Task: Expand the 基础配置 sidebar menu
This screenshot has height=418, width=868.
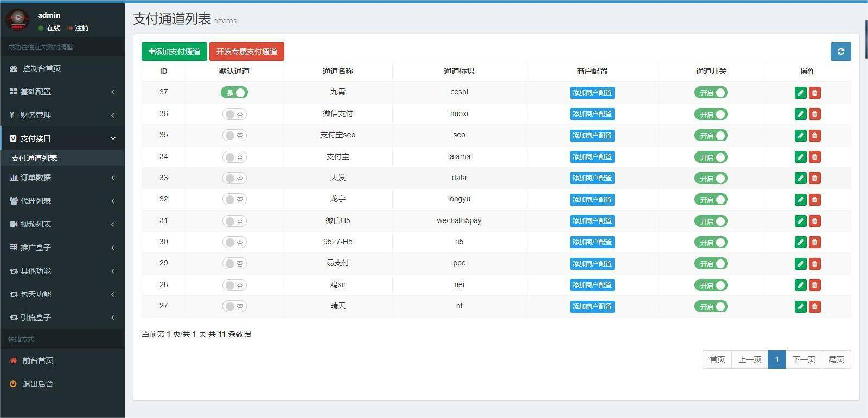Action: (62, 92)
